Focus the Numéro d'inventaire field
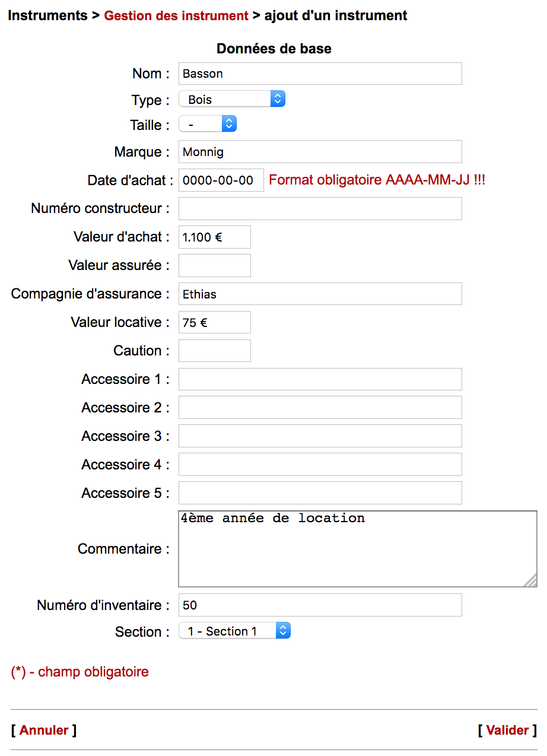The width and height of the screenshot is (547, 756). (320, 605)
